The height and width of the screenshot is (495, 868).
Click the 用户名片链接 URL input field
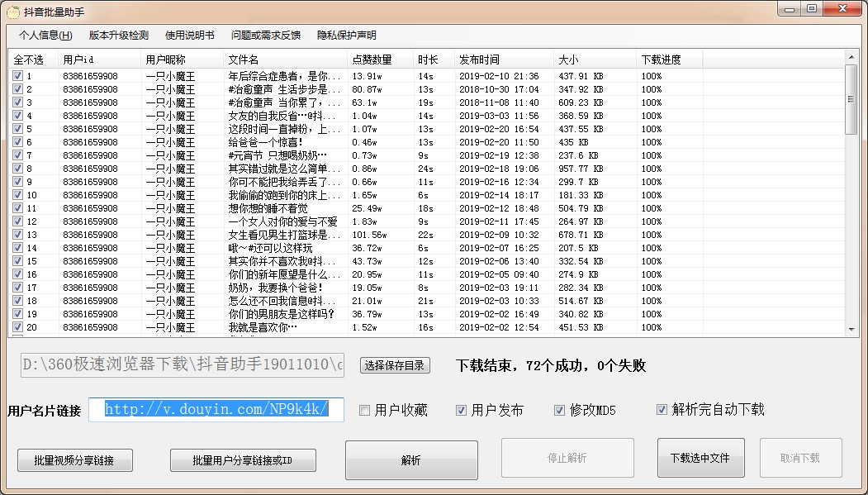tap(216, 410)
